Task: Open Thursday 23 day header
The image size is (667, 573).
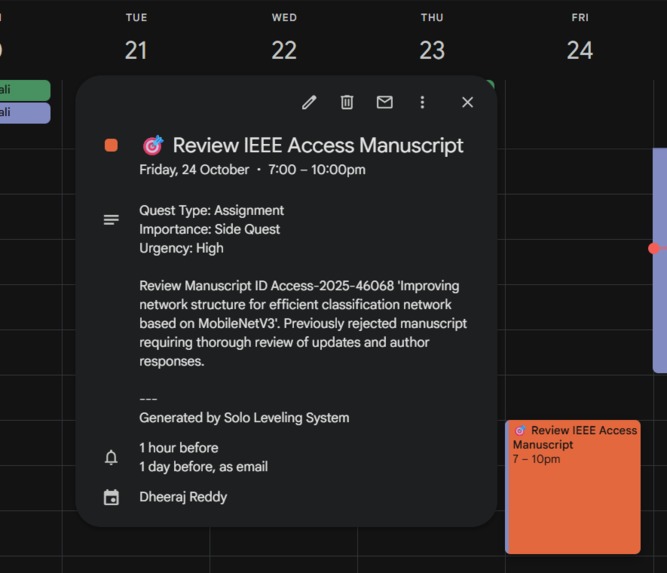Action: pos(432,50)
